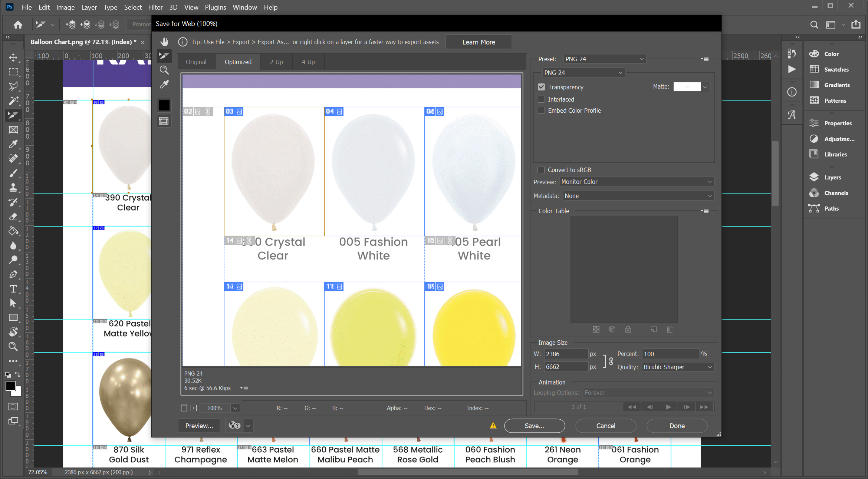This screenshot has height=479, width=868.
Task: Choose the Eyedropper tool in dialog
Action: click(x=164, y=85)
